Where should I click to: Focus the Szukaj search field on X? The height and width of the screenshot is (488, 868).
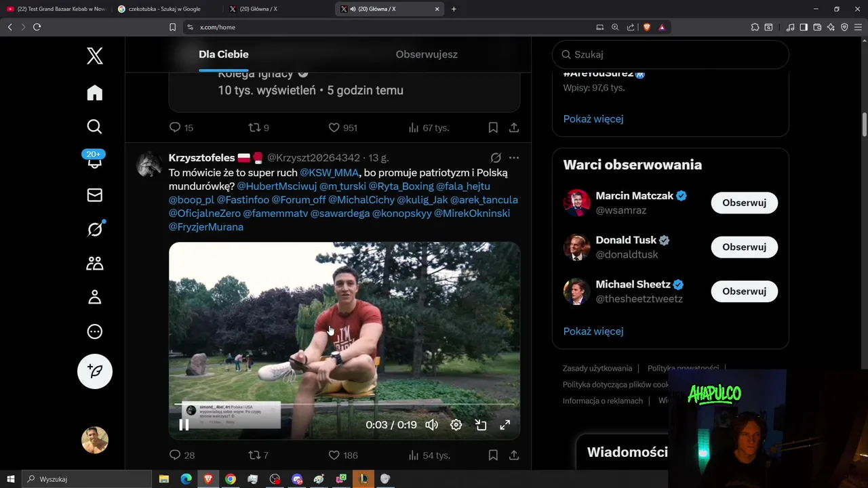[x=671, y=54]
